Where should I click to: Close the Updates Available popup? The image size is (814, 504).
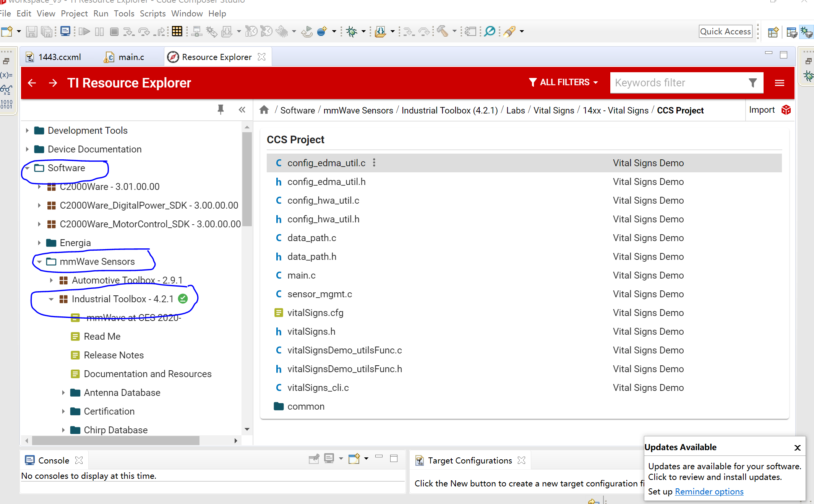pos(798,447)
